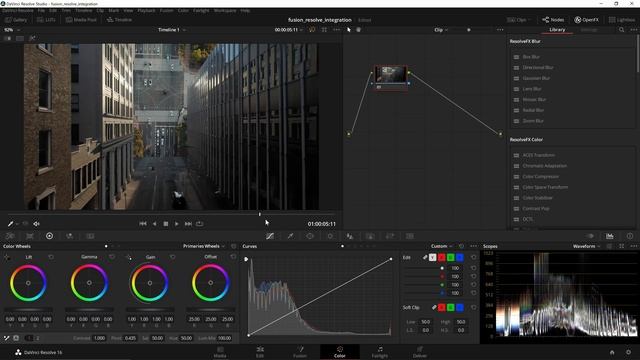Open the Timeline 1 dropdown
Image resolution: width=640 pixels, height=360 pixels.
[x=172, y=30]
